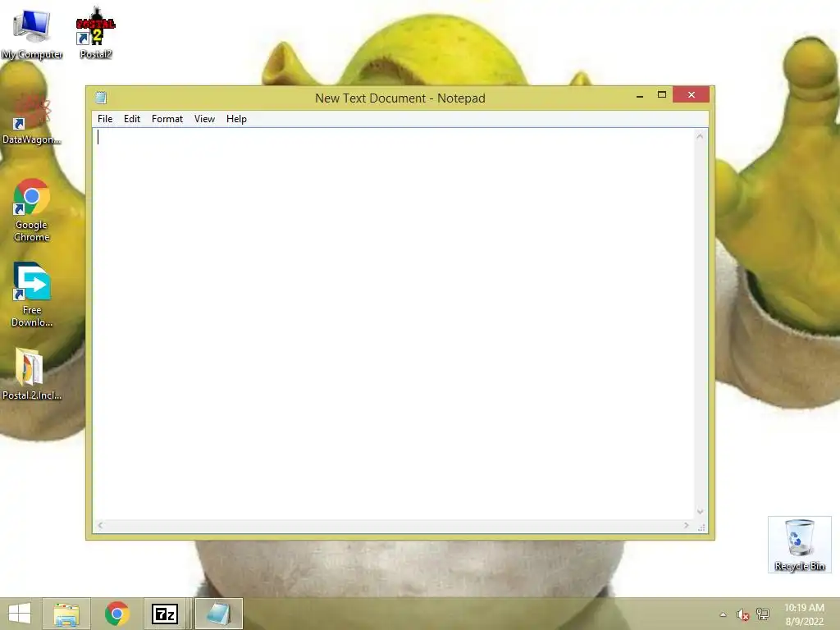Select the Recycle Bin icon

pos(799,545)
